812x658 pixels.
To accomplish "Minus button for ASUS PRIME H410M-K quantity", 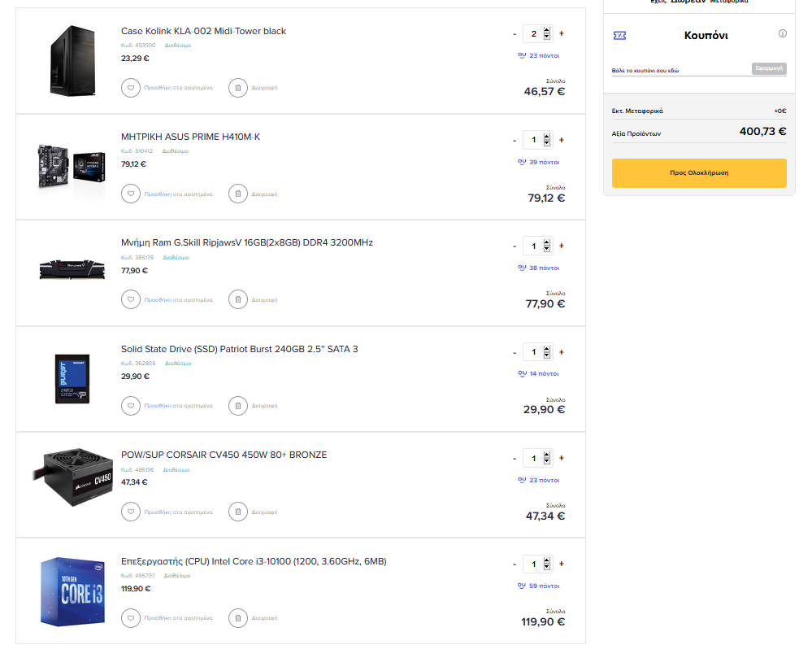I will tap(515, 141).
